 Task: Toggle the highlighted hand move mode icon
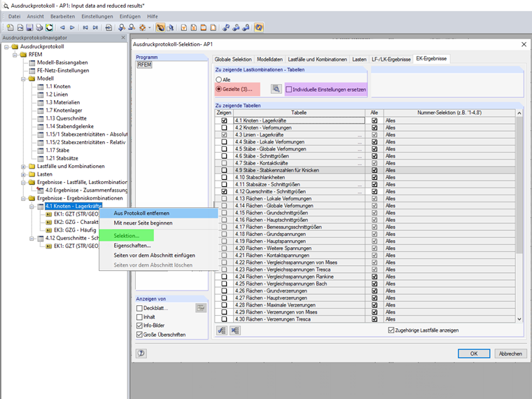[x=160, y=27]
